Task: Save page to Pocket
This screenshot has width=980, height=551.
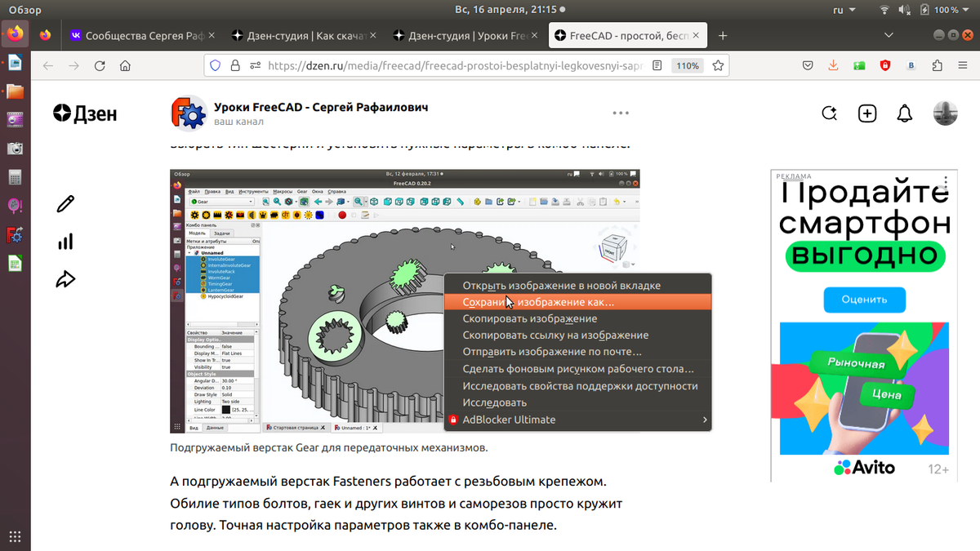Action: coord(808,65)
